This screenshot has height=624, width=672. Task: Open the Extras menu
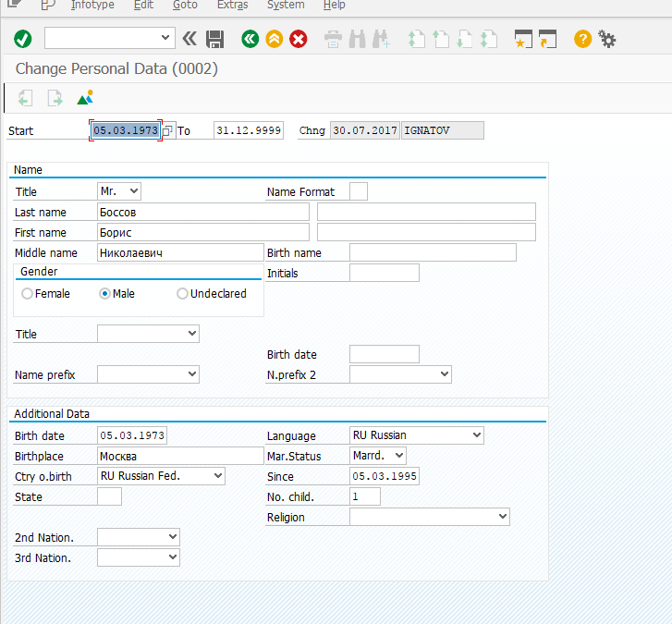232,5
